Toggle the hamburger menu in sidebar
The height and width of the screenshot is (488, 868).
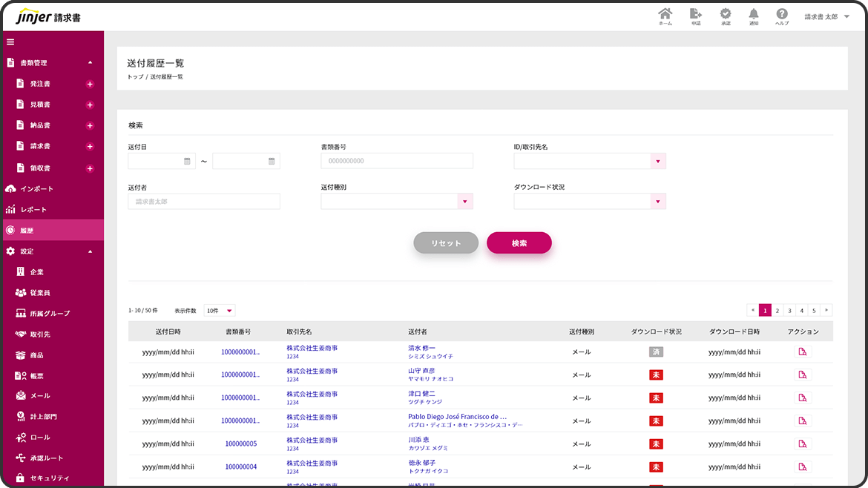click(x=10, y=42)
